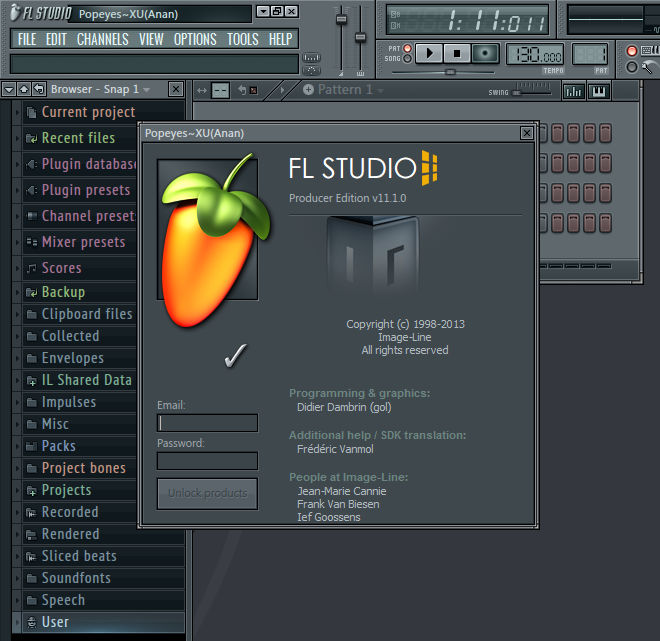Screen dimensions: 660x641
Task: Click the wrench icon in top right panel
Action: [649, 66]
